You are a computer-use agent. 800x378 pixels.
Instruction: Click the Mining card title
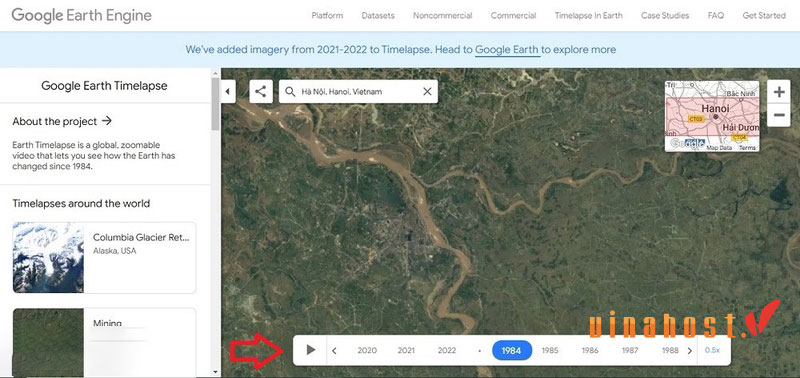pyautogui.click(x=107, y=323)
